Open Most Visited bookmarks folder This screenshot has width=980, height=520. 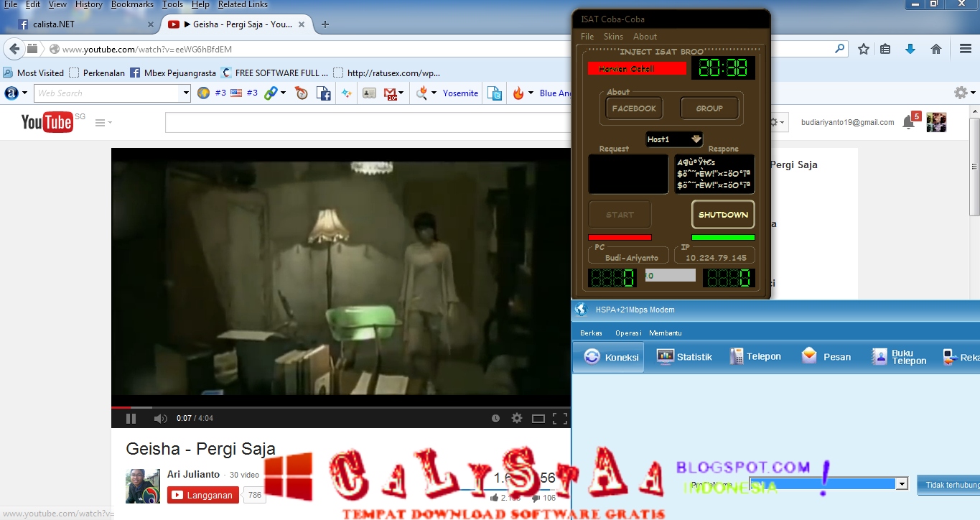tap(34, 73)
